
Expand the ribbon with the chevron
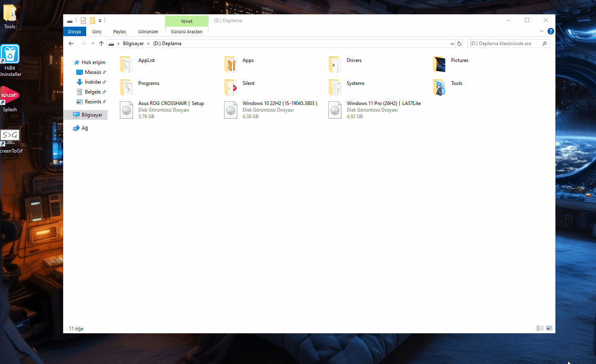(x=542, y=31)
